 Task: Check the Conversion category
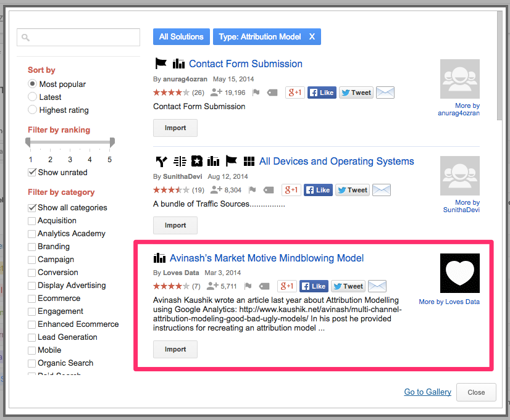pos(31,273)
